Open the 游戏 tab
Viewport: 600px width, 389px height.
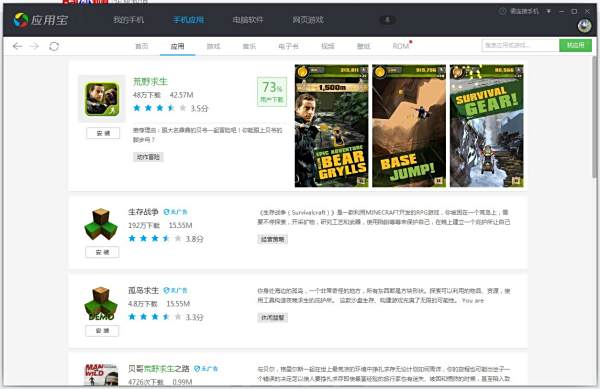[214, 46]
